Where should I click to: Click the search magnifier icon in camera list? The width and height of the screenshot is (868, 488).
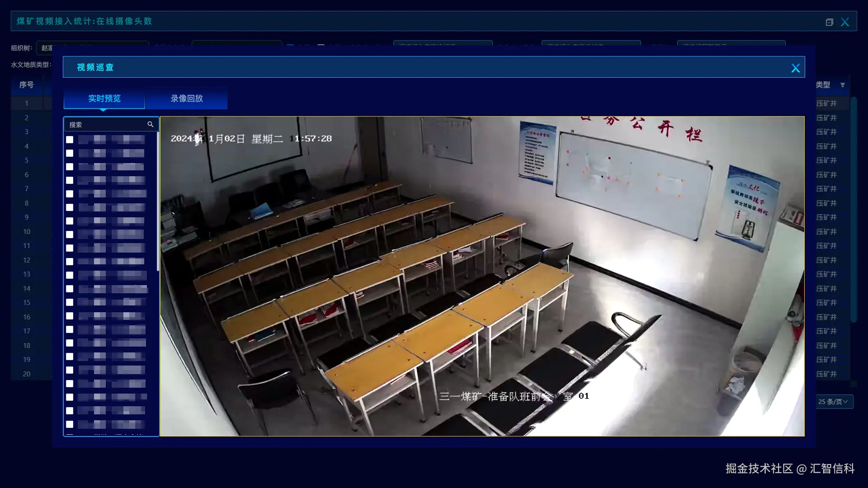click(151, 124)
